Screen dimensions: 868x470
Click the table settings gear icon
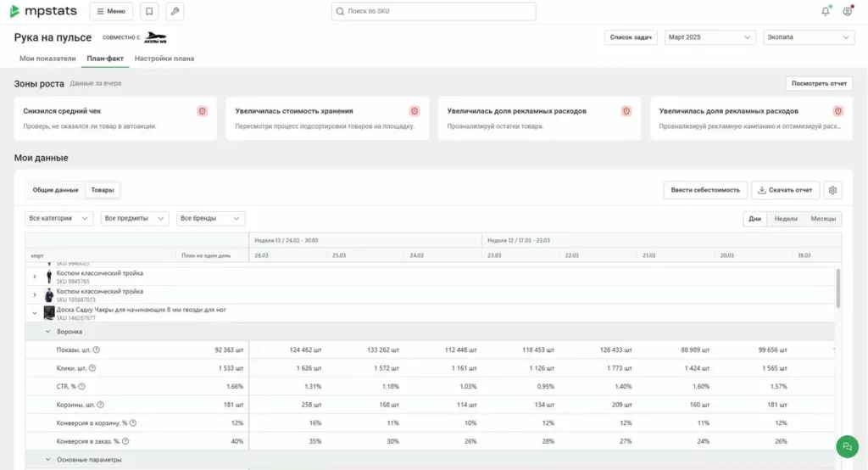coord(832,190)
